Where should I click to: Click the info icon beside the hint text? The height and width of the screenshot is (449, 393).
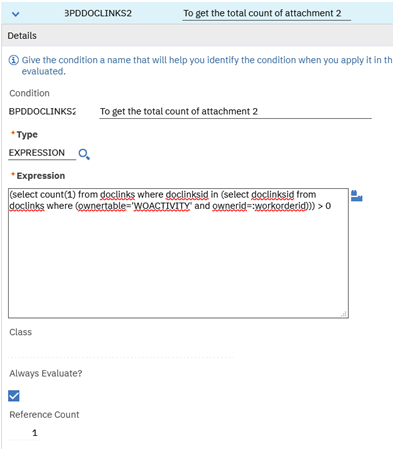[x=13, y=60]
